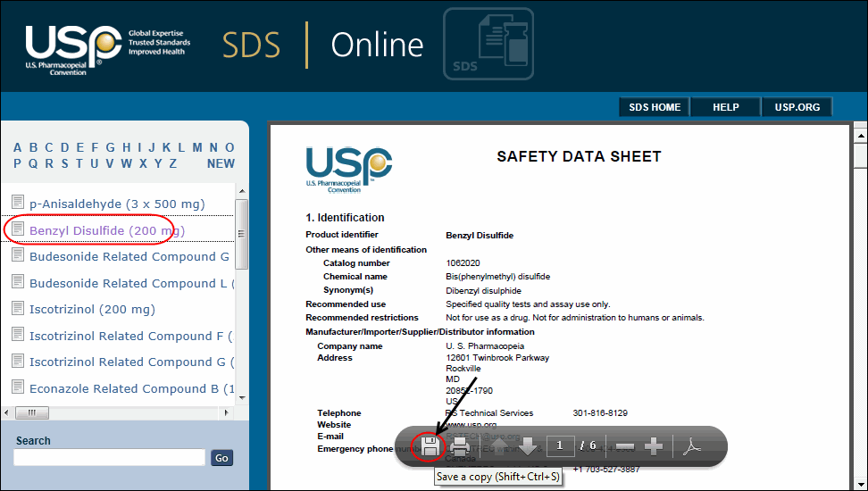
Task: Click the product list vertical scrollbar handle
Action: pyautogui.click(x=241, y=234)
